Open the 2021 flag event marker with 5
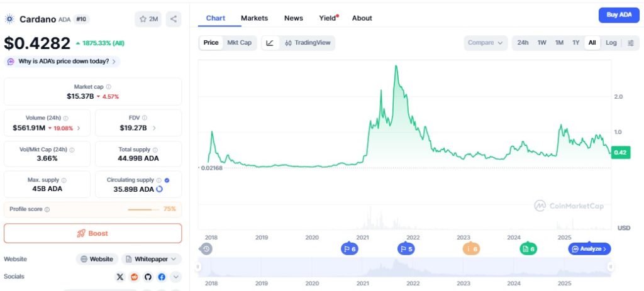This screenshot has height=291, width=644. [406, 249]
